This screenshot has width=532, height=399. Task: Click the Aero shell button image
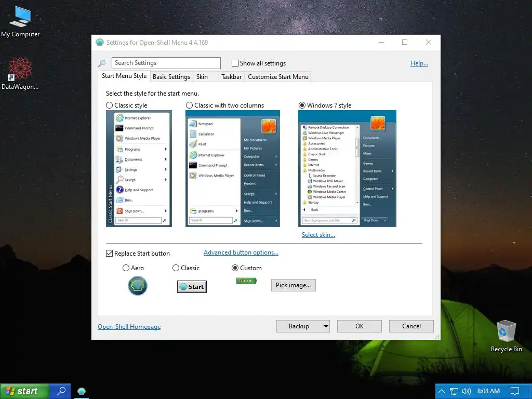pos(137,286)
